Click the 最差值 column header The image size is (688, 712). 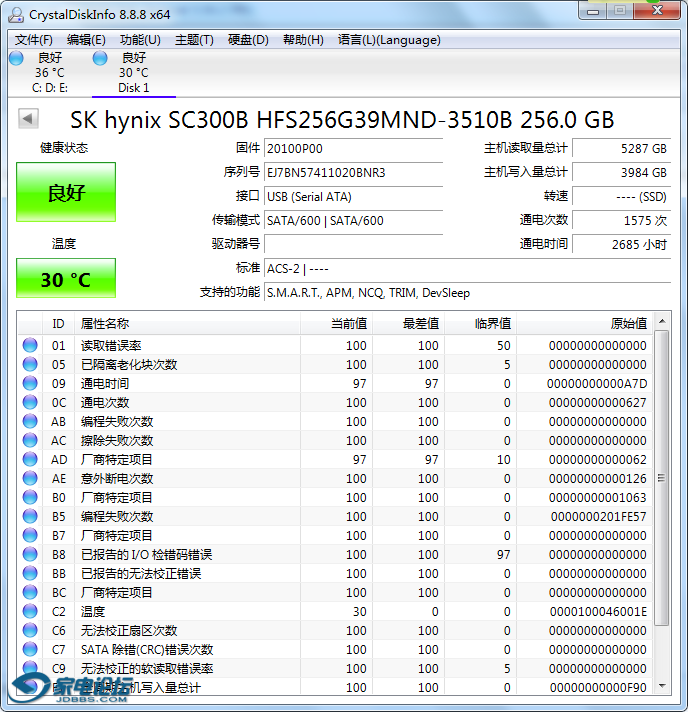(408, 324)
